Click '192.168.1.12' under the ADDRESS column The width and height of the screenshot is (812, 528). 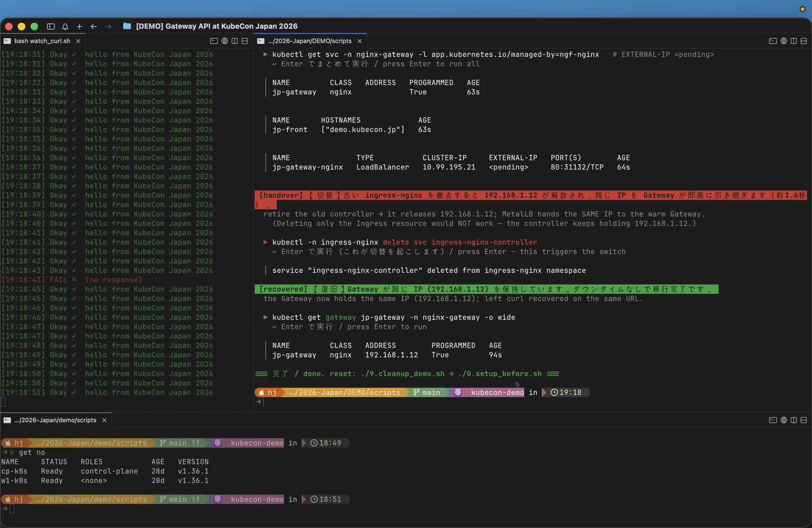click(x=392, y=355)
